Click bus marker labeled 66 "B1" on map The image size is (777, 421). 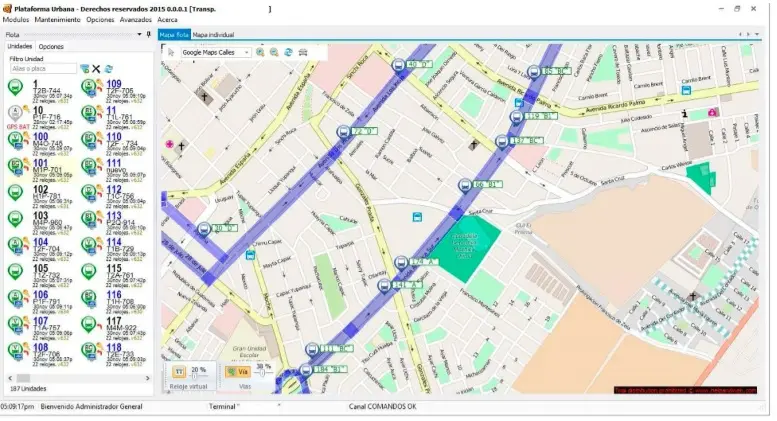pyautogui.click(x=465, y=185)
